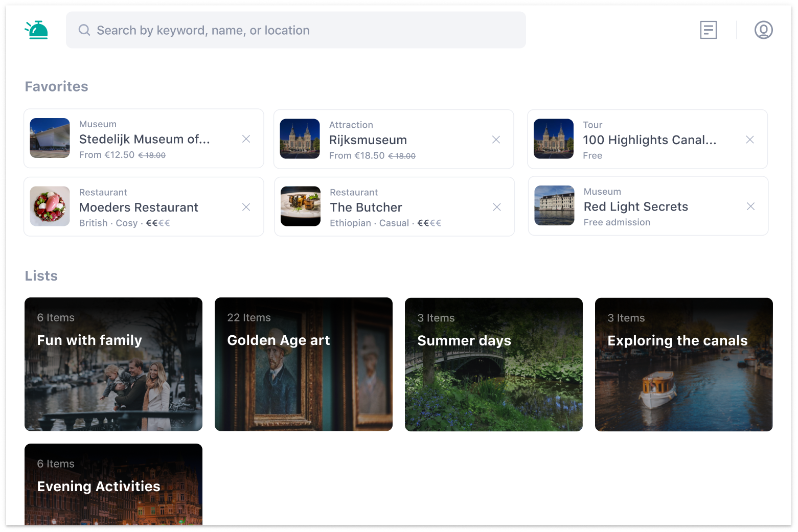Click the From €18.50 price text
798x532 pixels.
tap(357, 156)
